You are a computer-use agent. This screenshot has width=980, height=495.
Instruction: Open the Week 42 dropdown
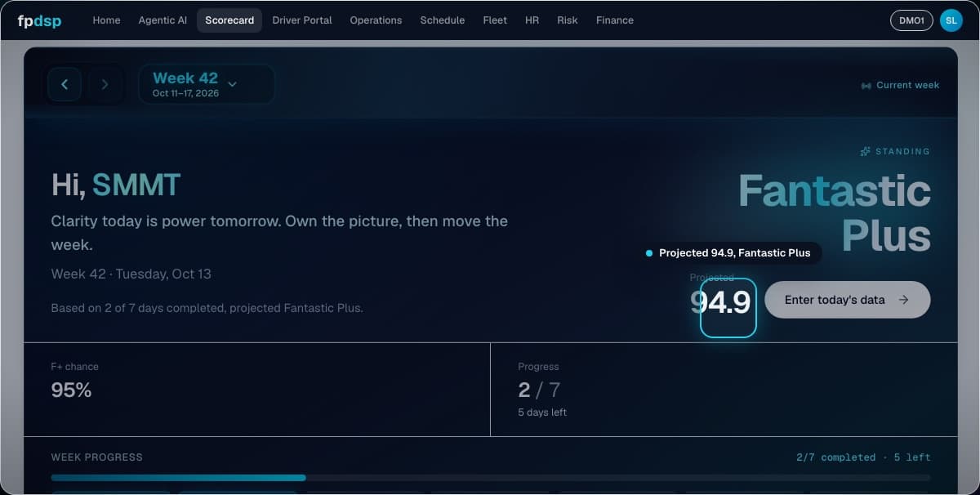tap(207, 84)
